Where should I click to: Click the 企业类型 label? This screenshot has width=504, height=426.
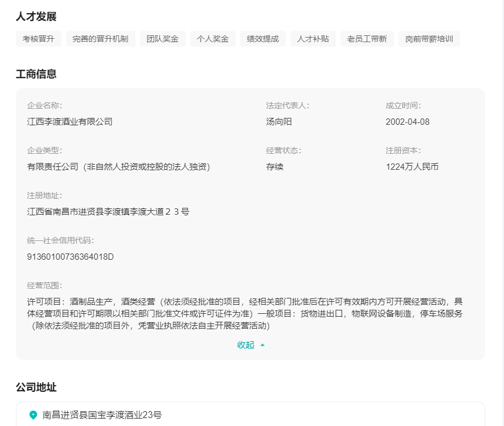click(44, 150)
